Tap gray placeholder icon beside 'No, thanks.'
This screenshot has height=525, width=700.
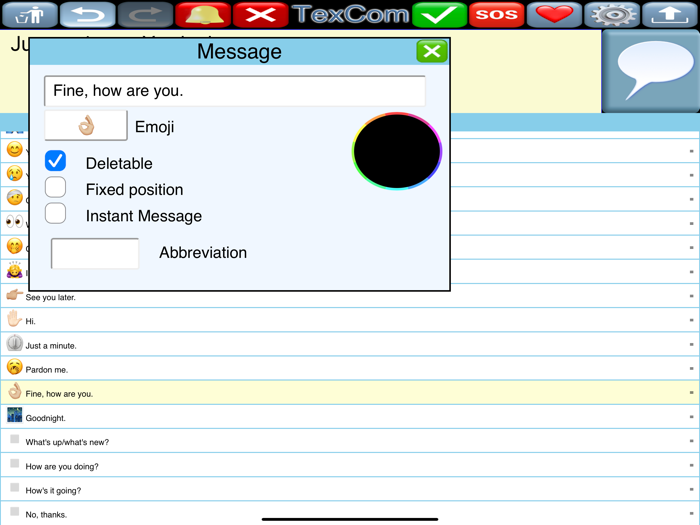tap(15, 511)
